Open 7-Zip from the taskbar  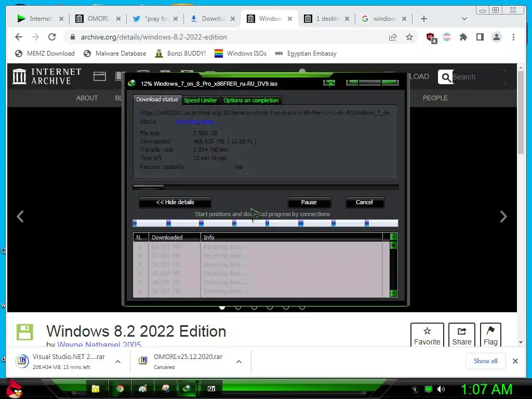(211, 389)
